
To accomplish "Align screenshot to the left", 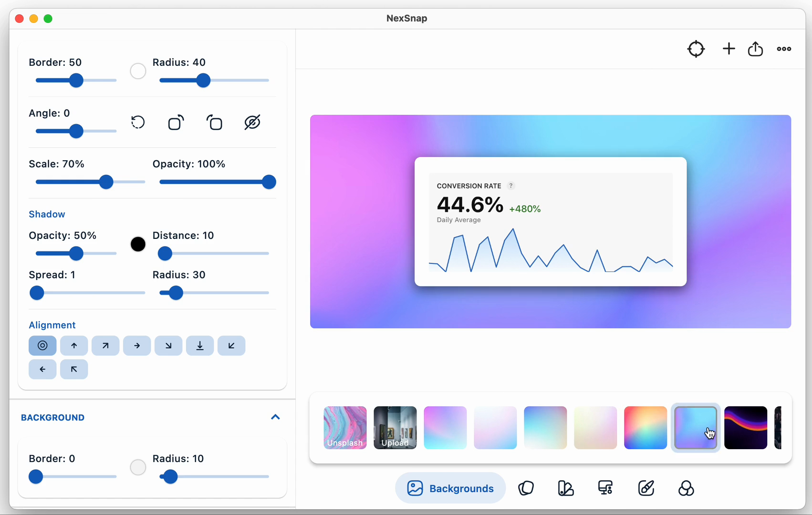I will [x=42, y=369].
